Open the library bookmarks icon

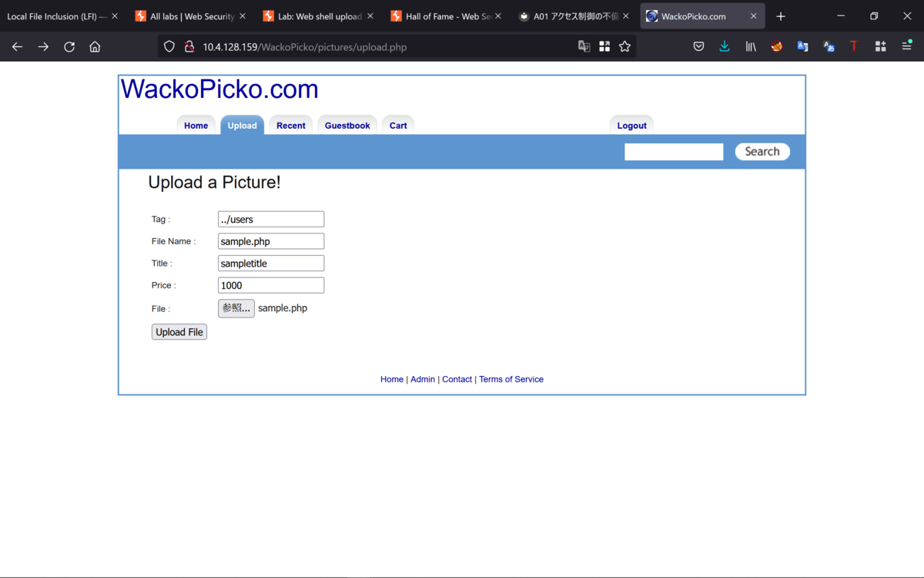coord(751,47)
